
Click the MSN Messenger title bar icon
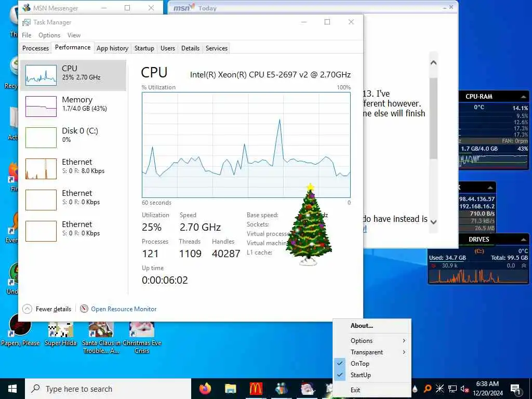coord(26,8)
